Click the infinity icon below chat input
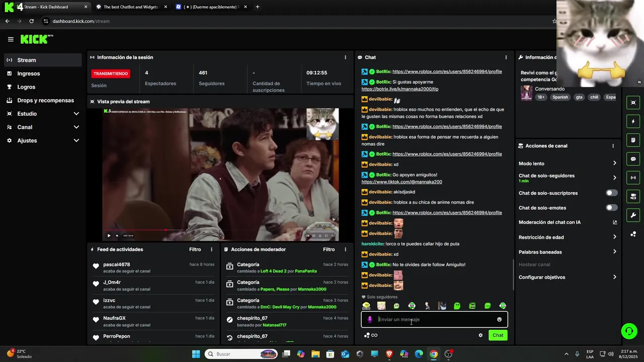The width and height of the screenshot is (644, 362). tap(374, 335)
